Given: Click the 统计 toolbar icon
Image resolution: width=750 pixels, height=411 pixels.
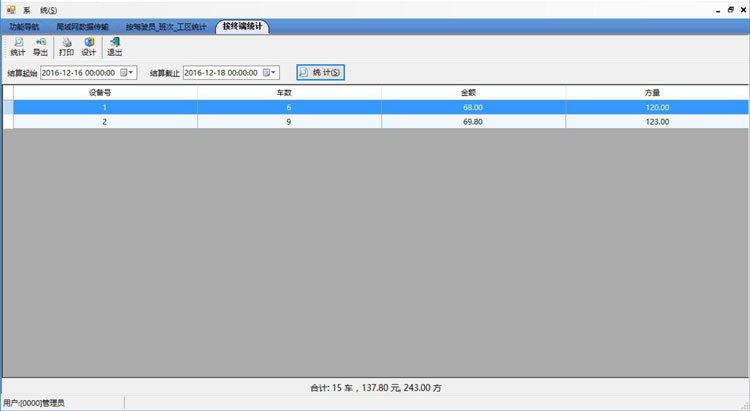Looking at the screenshot, I should point(18,46).
